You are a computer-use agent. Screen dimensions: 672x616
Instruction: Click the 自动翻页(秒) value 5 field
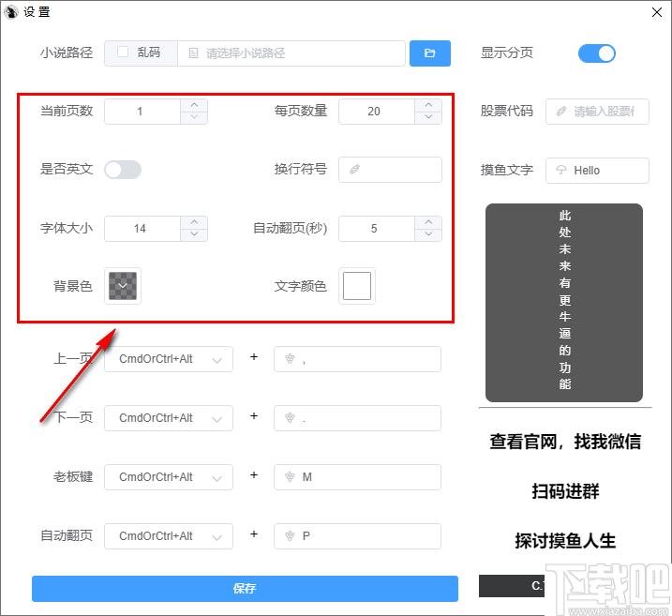pyautogui.click(x=377, y=229)
